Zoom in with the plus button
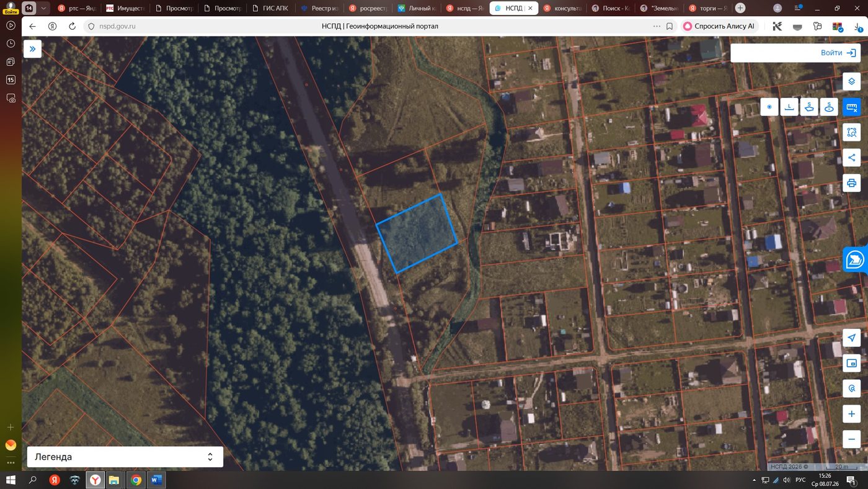The image size is (868, 489). pos(851,414)
